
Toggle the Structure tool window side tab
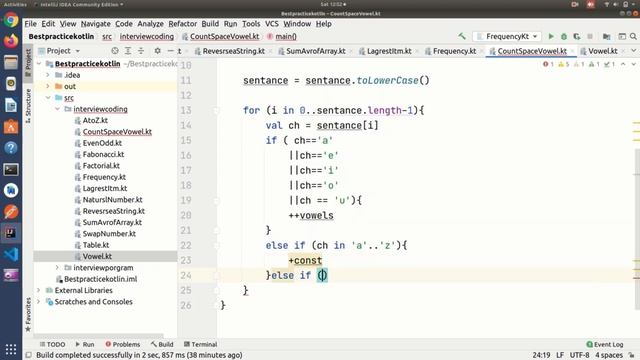coord(28,106)
